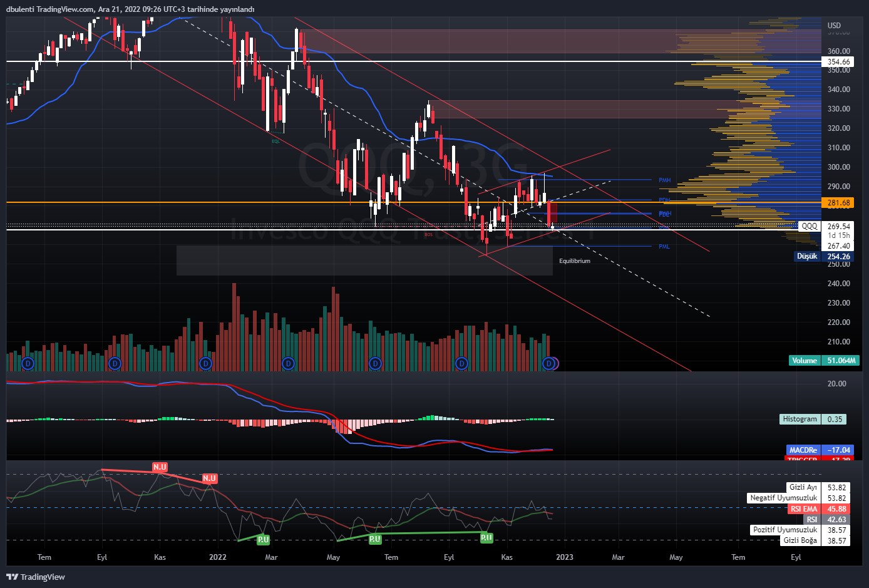Click the 269.54 last price label

coord(838,227)
